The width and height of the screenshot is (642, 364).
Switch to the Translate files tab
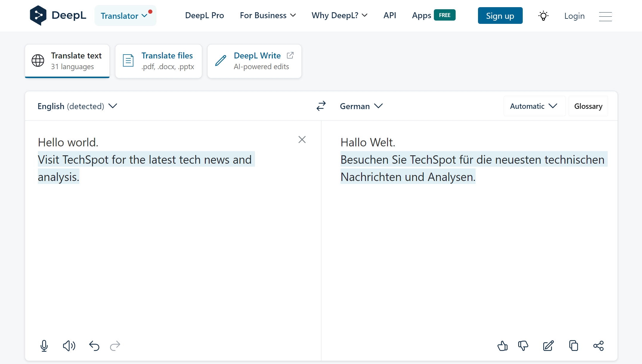(159, 61)
